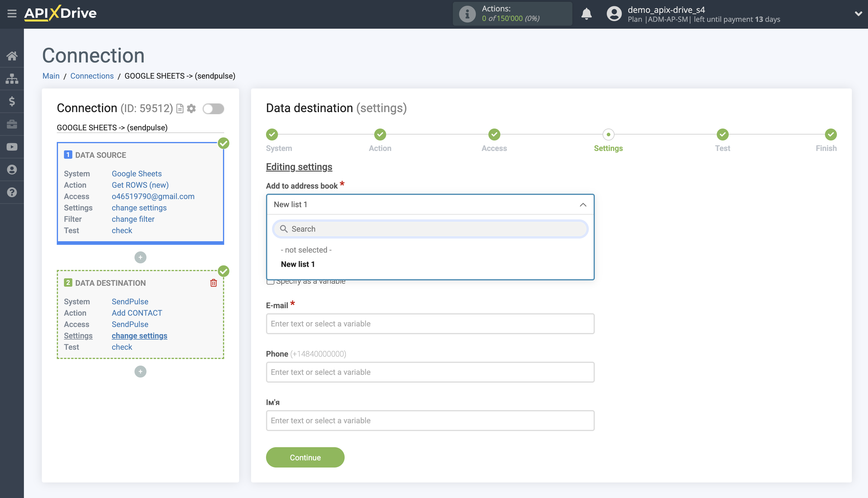Click the ApiX-Drive logo
868x498 pixels.
(x=60, y=13)
